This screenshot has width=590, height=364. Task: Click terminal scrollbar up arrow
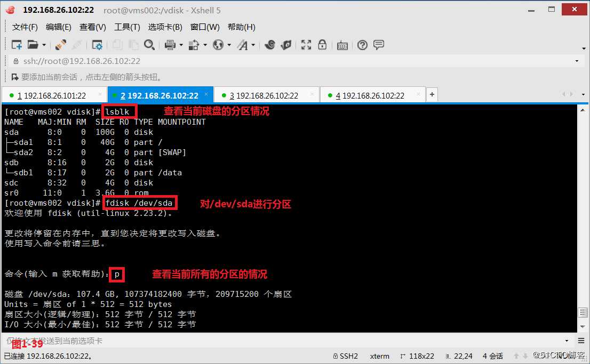pos(583,110)
